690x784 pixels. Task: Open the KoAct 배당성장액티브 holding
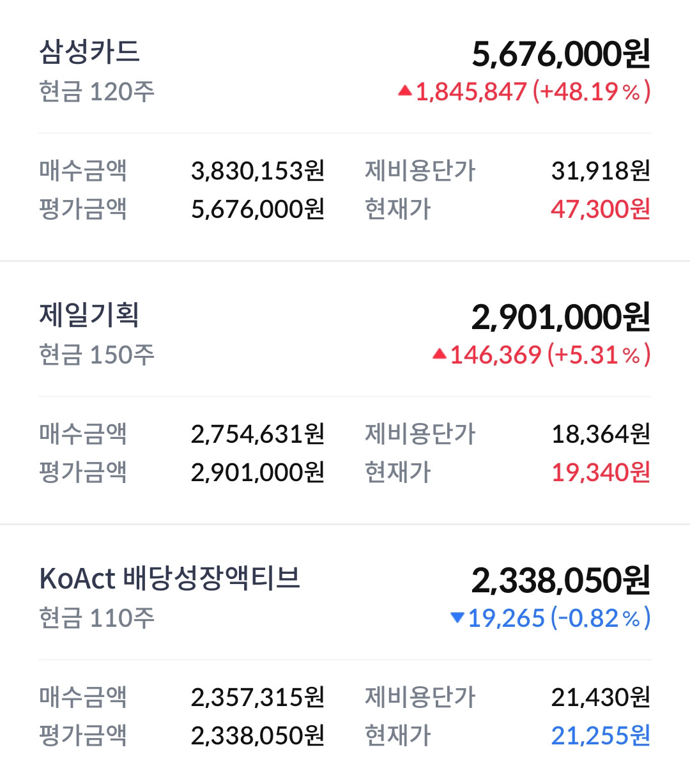pos(170,578)
